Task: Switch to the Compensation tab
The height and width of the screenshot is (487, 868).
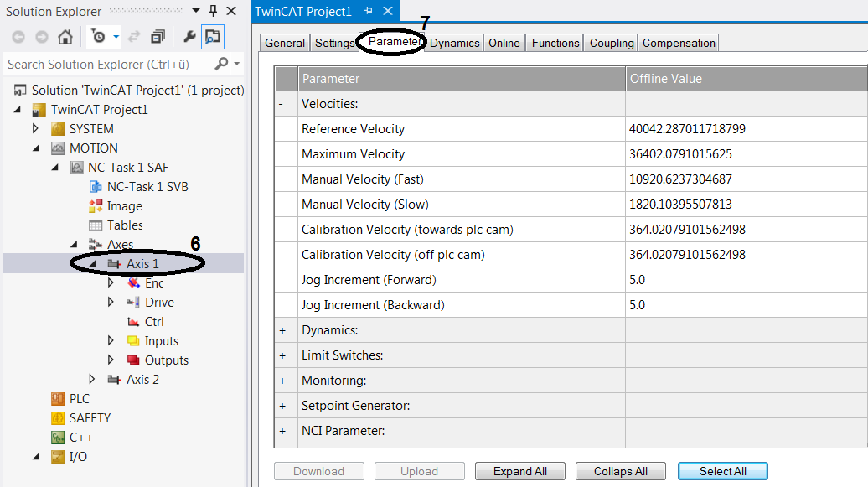Action: [679, 44]
